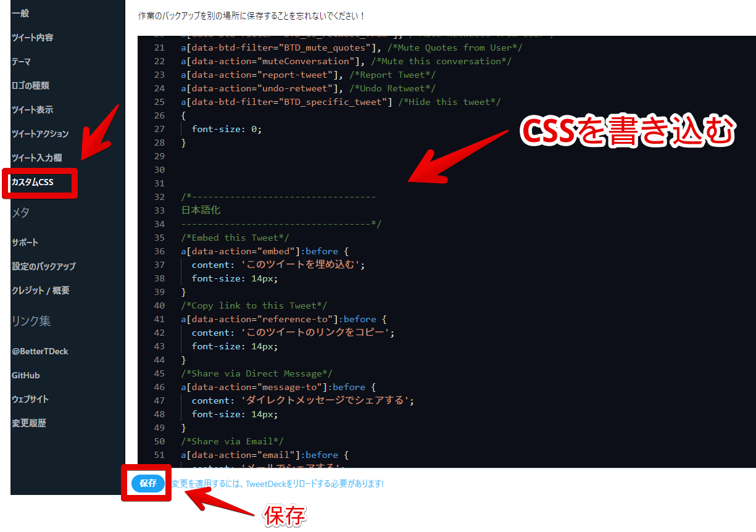This screenshot has width=756, height=532.
Task: Click the /*Share via Email*/ comment
Action: tap(232, 441)
